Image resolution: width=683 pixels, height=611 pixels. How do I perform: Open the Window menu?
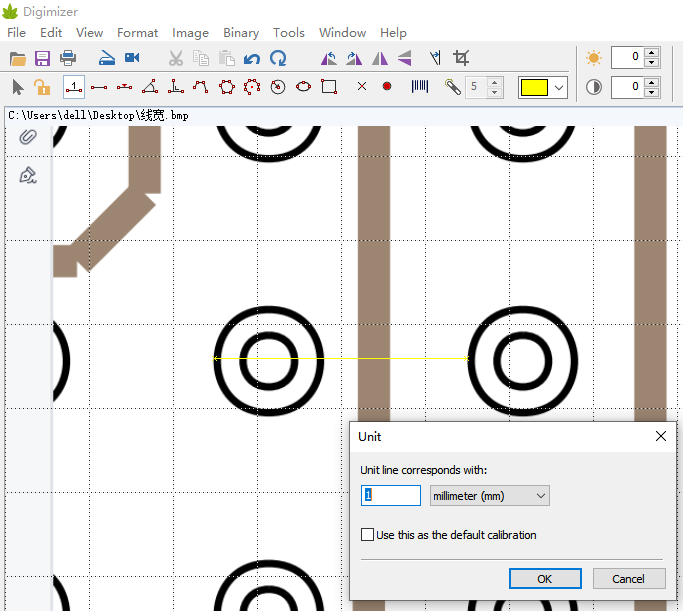[342, 33]
